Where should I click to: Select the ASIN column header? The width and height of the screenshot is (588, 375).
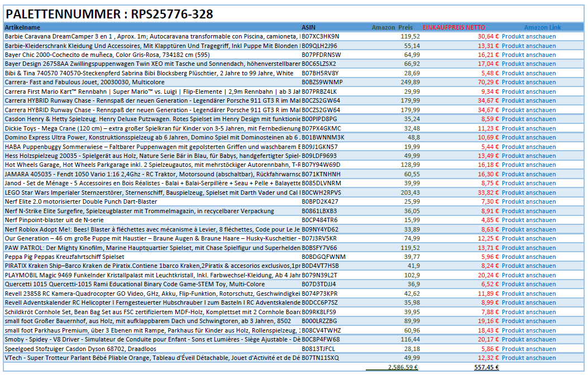pyautogui.click(x=308, y=27)
